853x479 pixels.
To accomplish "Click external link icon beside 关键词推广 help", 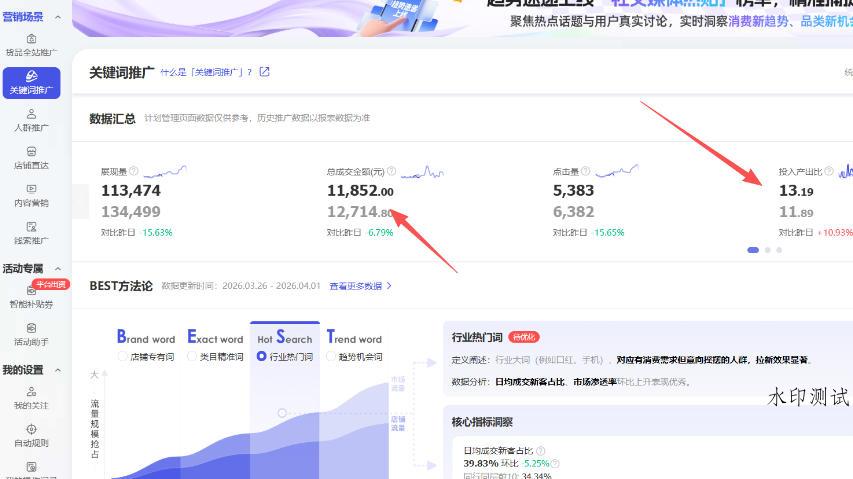I will (264, 72).
